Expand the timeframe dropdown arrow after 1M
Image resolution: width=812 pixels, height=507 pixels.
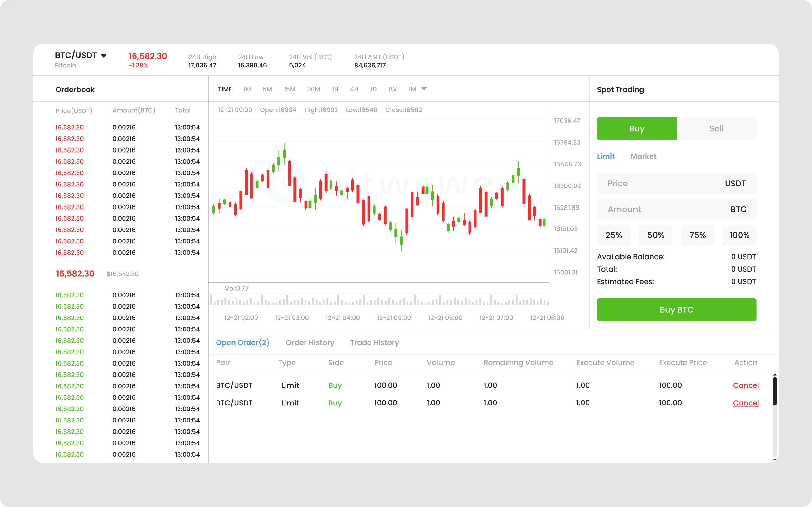[424, 89]
